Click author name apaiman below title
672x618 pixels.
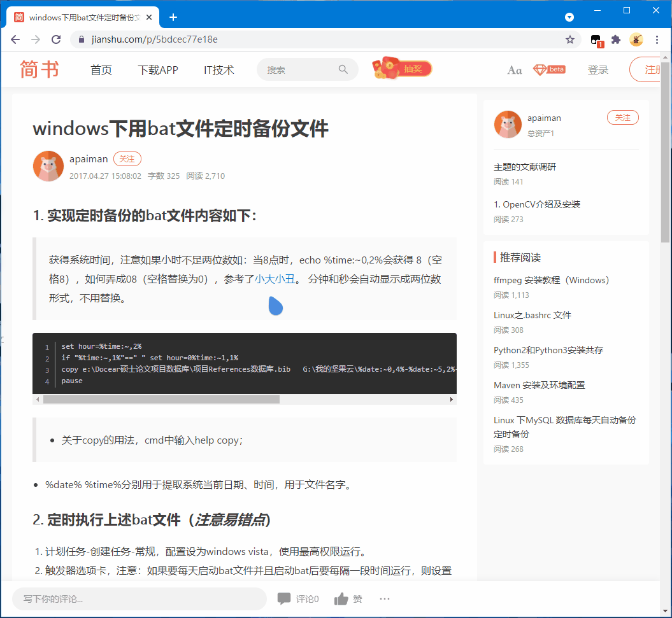89,159
